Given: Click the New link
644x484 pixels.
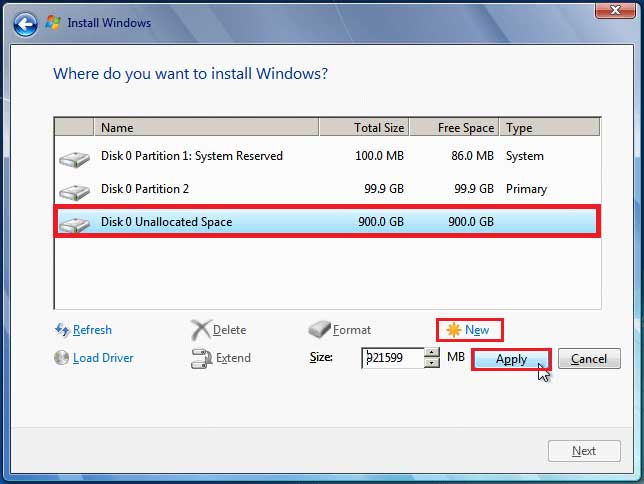Looking at the screenshot, I should 477,330.
